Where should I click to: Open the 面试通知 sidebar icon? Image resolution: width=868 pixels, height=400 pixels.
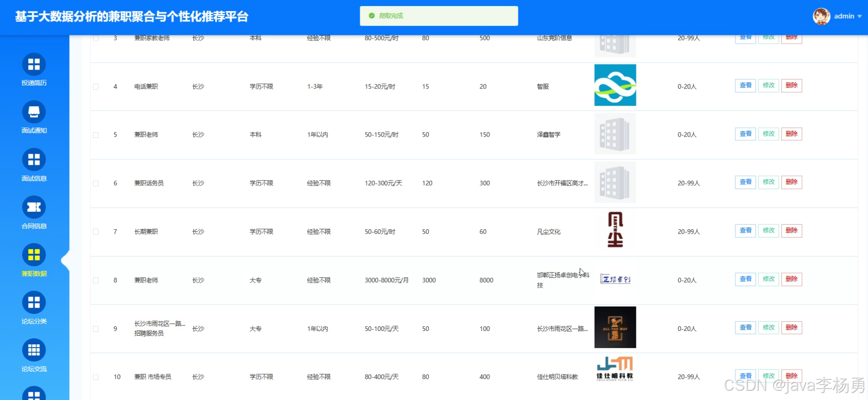pos(34,112)
